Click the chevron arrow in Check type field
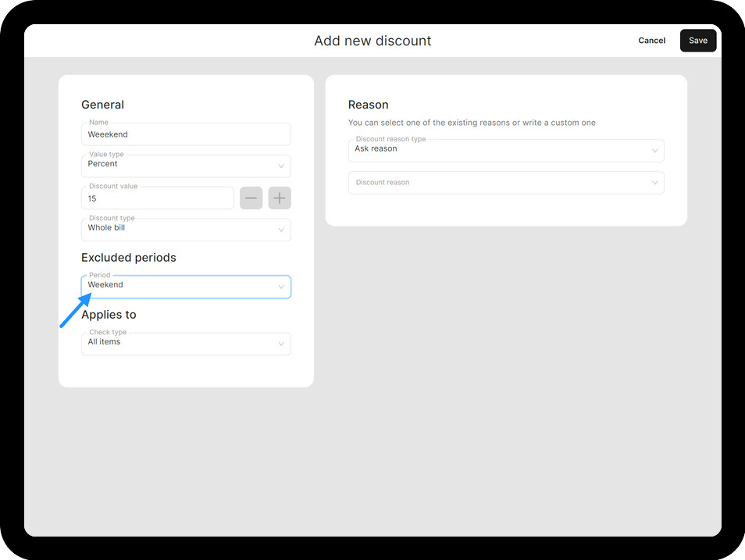The width and height of the screenshot is (745, 560). tap(281, 344)
